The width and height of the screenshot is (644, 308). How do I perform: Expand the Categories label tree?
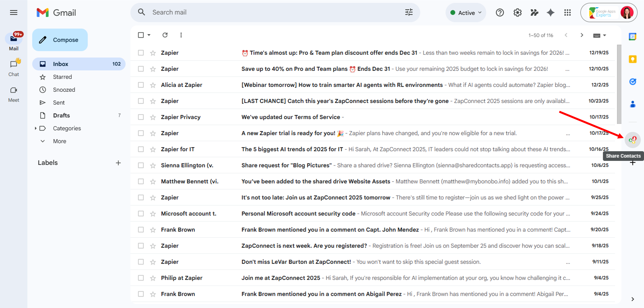[x=35, y=128]
